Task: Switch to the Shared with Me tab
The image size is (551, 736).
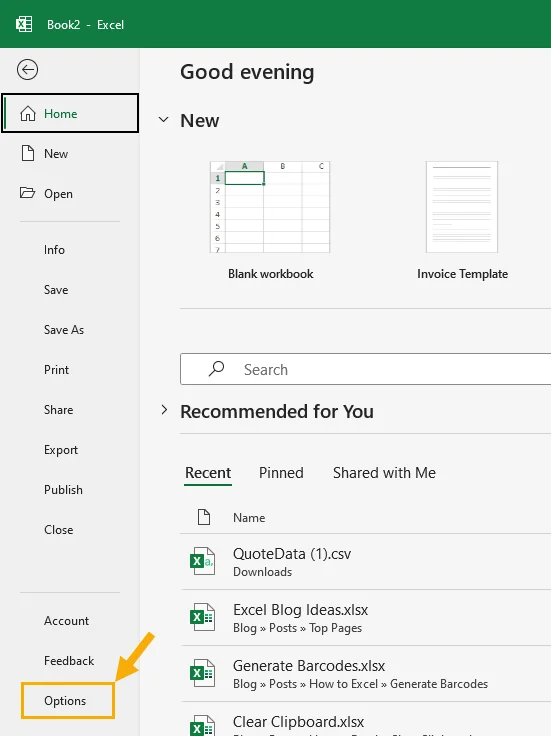Action: [384, 473]
